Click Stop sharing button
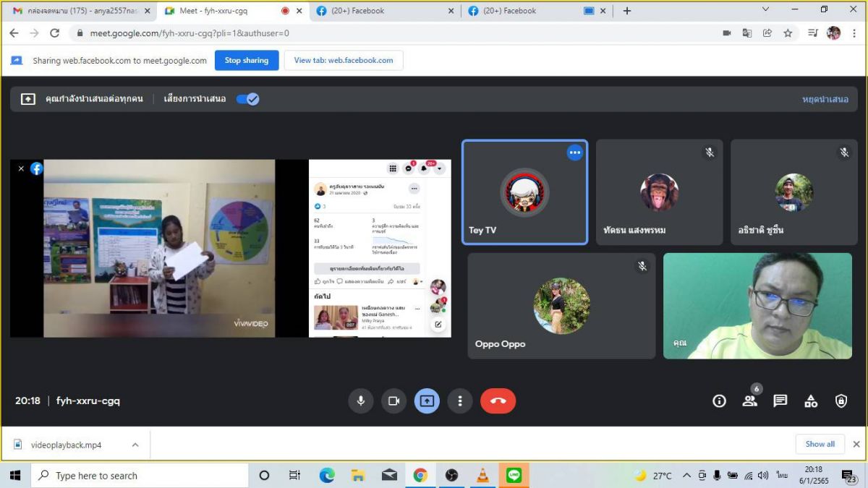 pyautogui.click(x=246, y=61)
